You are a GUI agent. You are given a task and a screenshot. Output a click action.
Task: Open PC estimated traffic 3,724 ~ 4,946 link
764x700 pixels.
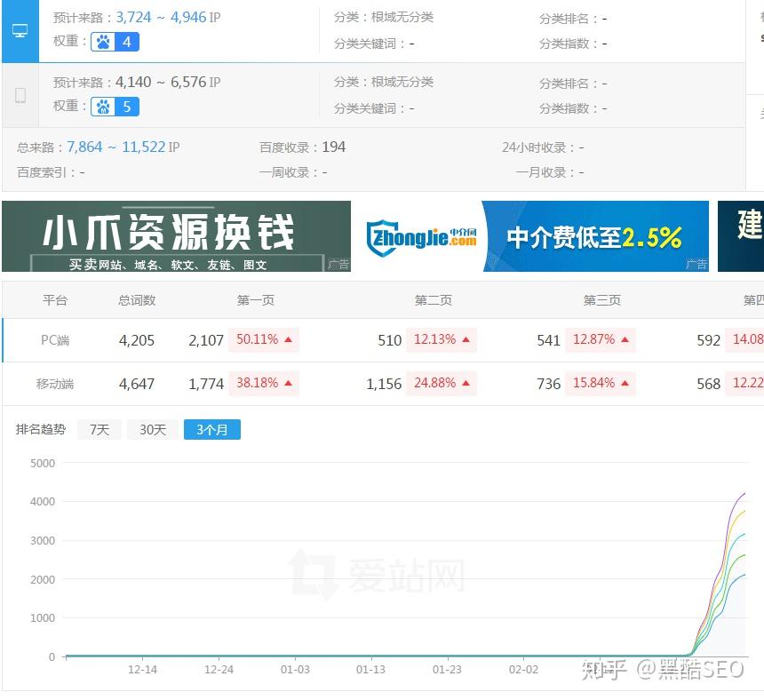pyautogui.click(x=162, y=18)
